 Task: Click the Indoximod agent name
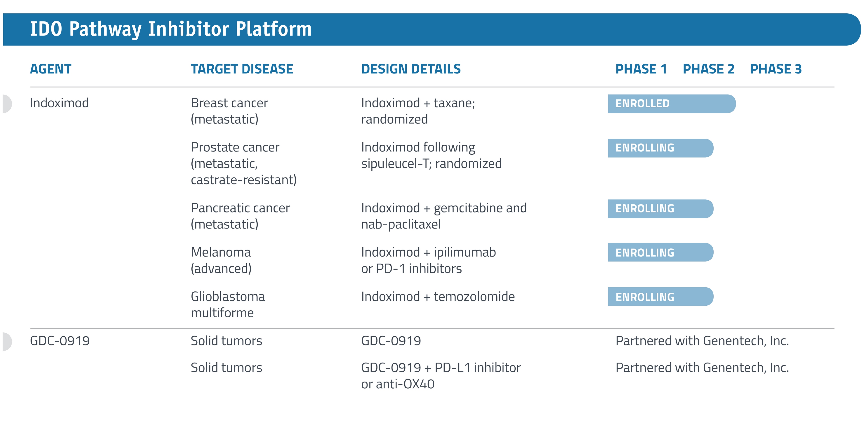pyautogui.click(x=59, y=103)
